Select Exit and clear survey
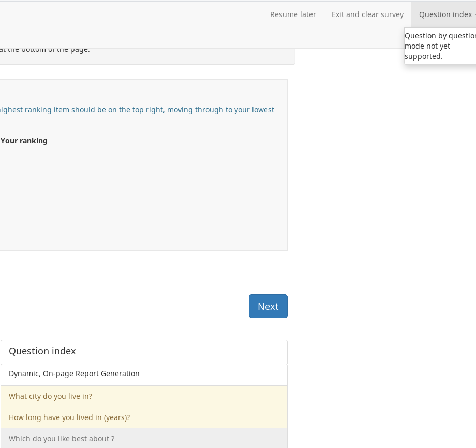The image size is (476, 448). click(367, 14)
